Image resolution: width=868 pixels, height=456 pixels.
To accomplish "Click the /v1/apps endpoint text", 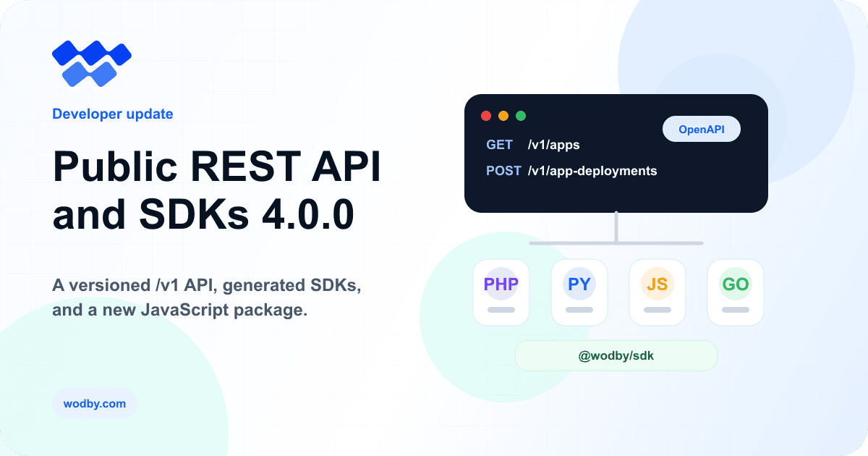I will (553, 145).
